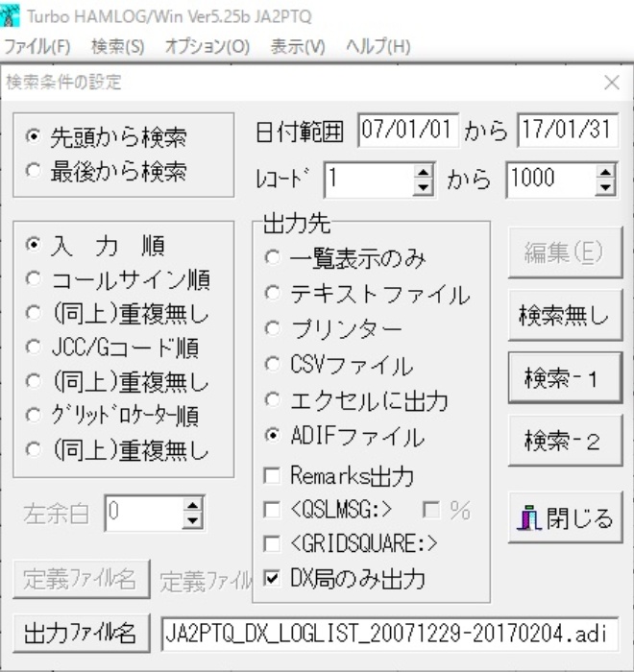Click the 閉じる button with door icon

coord(565,518)
